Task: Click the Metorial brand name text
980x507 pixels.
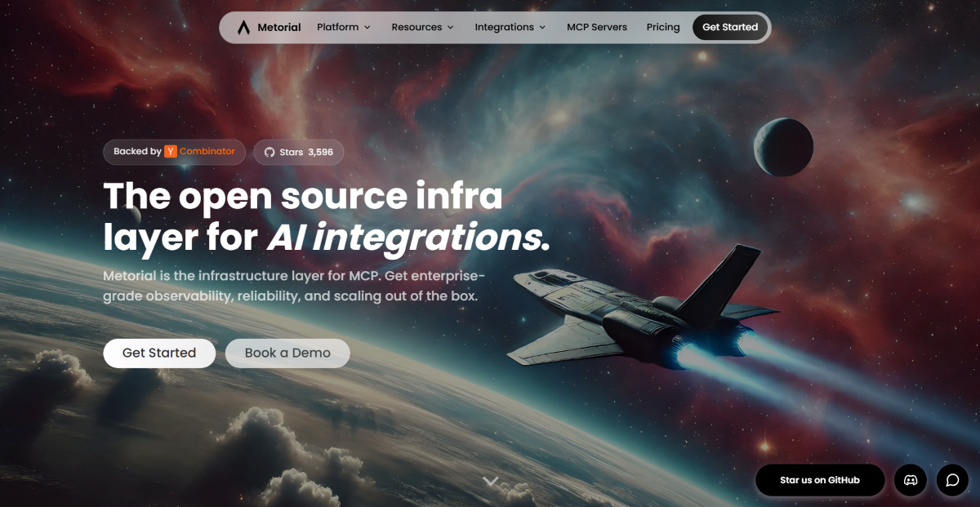Action: [279, 27]
